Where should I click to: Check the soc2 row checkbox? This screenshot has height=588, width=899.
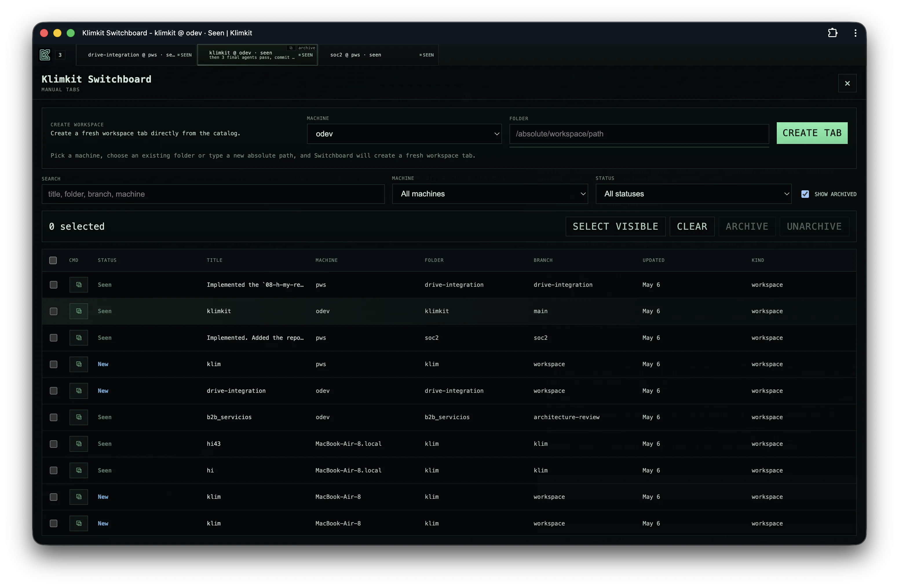point(54,338)
